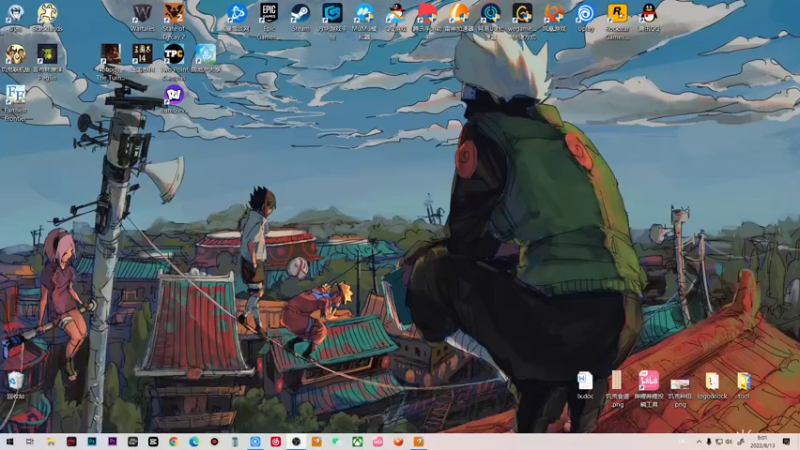Viewport: 800px width, 450px height.
Task: Open the NetEase UU booster shortcut
Action: point(490,21)
